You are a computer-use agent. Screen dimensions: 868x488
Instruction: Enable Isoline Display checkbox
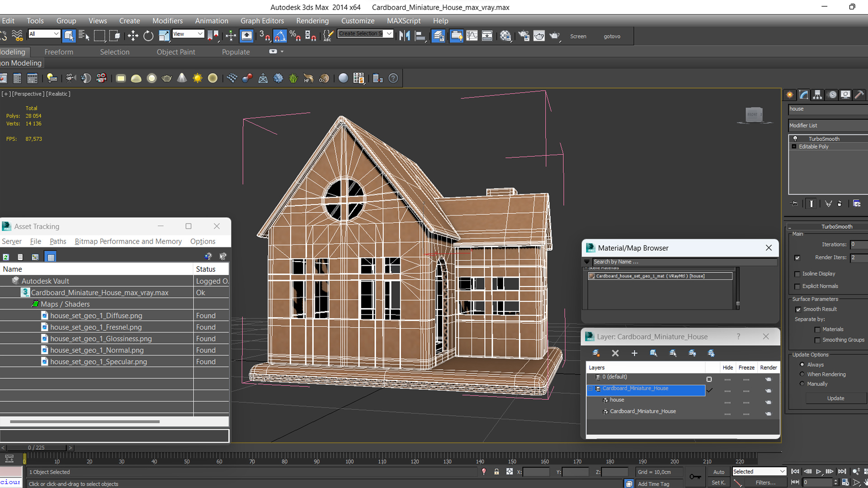tap(797, 274)
